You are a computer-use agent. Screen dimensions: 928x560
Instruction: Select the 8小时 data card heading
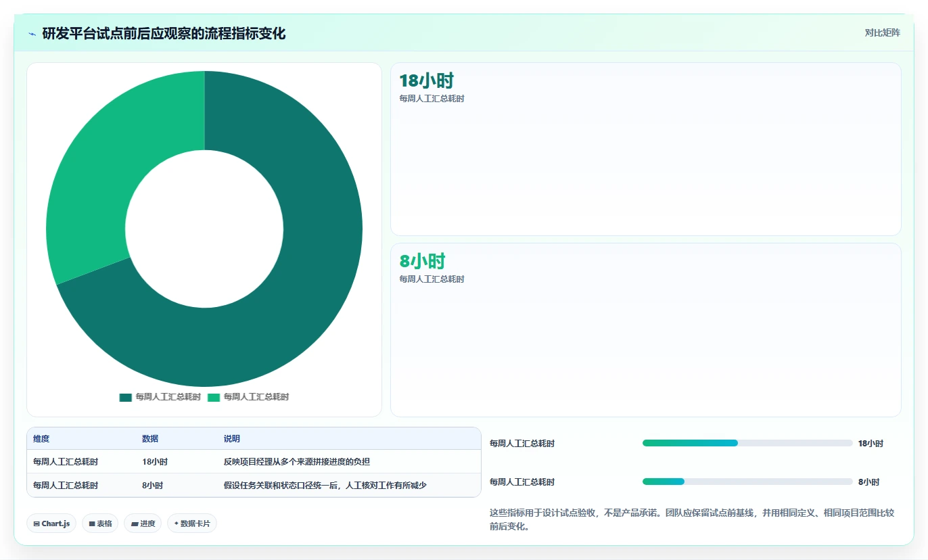coord(422,262)
